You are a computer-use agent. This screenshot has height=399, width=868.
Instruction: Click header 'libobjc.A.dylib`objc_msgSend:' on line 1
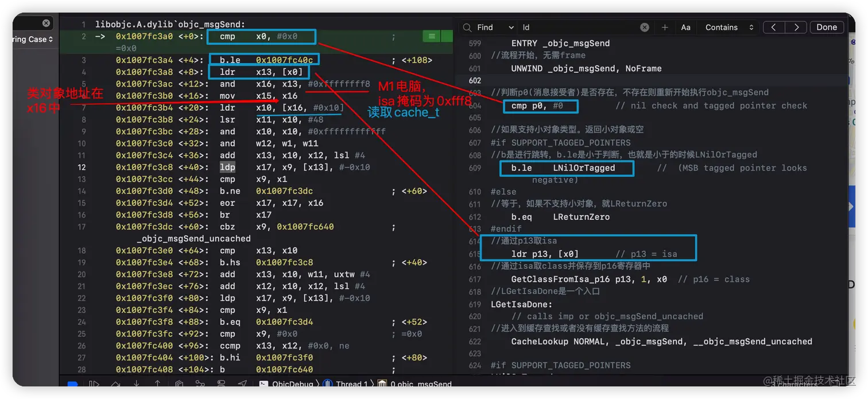170,25
